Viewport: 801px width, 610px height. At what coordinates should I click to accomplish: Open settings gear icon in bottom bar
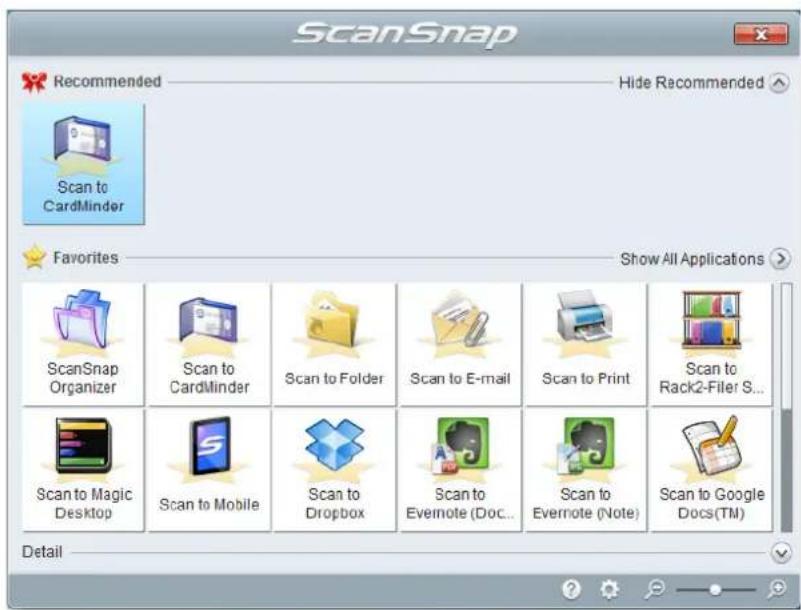pyautogui.click(x=609, y=589)
